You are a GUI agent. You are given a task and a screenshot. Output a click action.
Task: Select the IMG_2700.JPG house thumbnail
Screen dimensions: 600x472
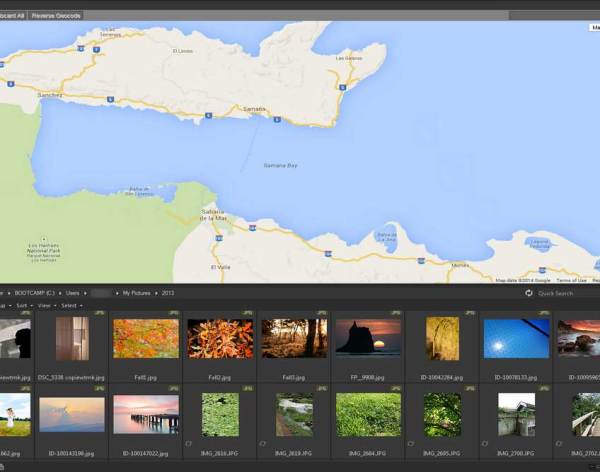(x=517, y=415)
